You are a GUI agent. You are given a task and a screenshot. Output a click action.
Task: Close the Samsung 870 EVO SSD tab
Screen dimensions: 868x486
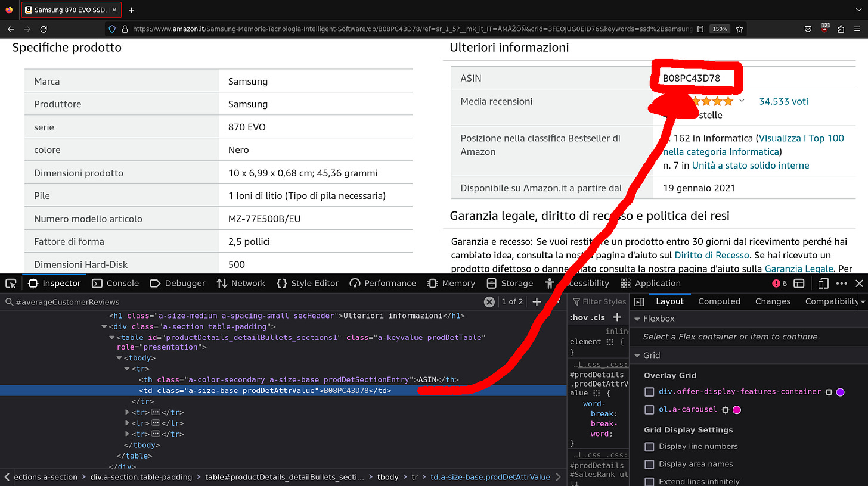point(114,10)
